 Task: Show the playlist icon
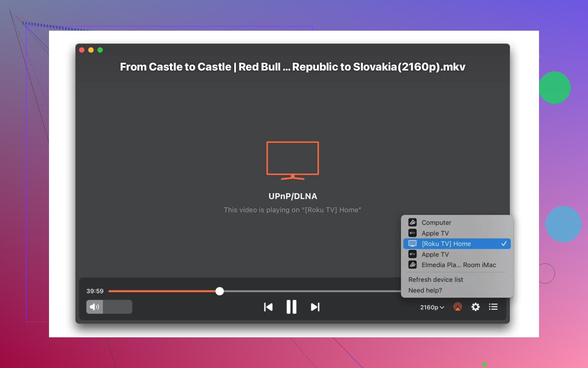pyautogui.click(x=493, y=307)
